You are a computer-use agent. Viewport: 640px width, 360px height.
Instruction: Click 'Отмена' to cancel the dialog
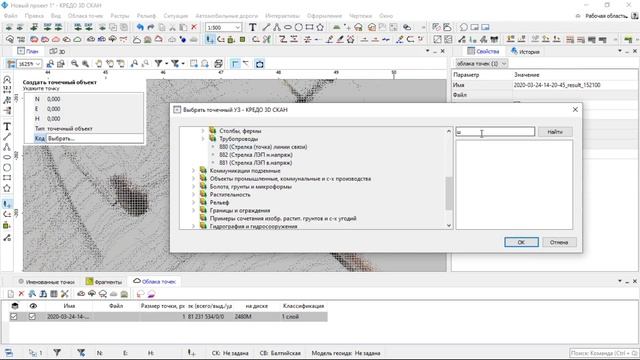(x=559, y=242)
